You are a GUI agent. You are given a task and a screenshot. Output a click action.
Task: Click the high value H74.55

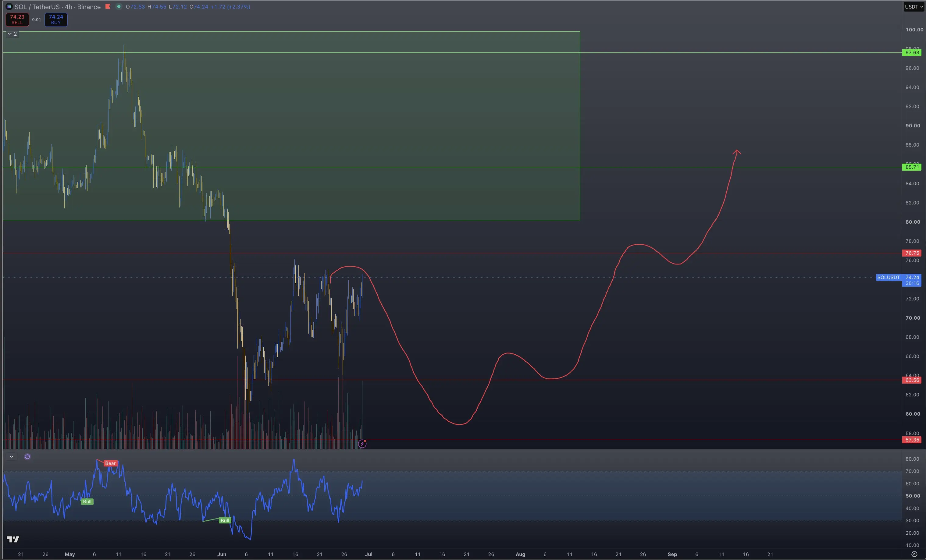(157, 7)
